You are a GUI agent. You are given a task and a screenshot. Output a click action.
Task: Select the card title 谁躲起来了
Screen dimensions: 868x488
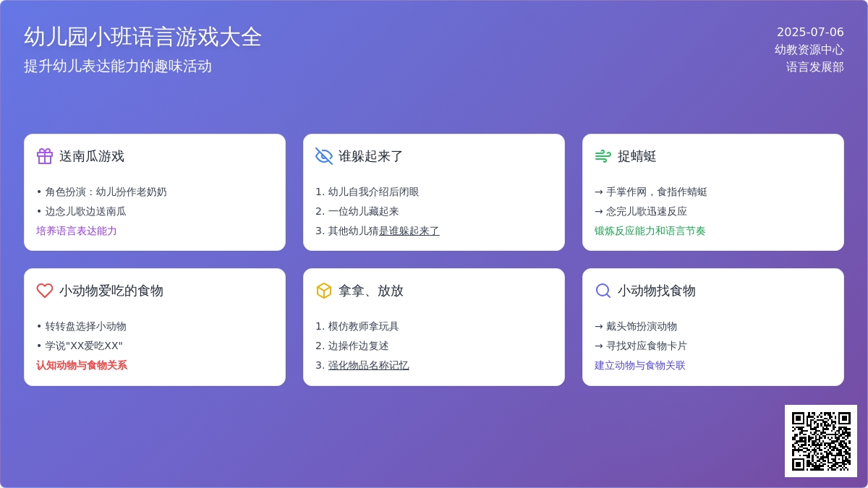(x=371, y=156)
